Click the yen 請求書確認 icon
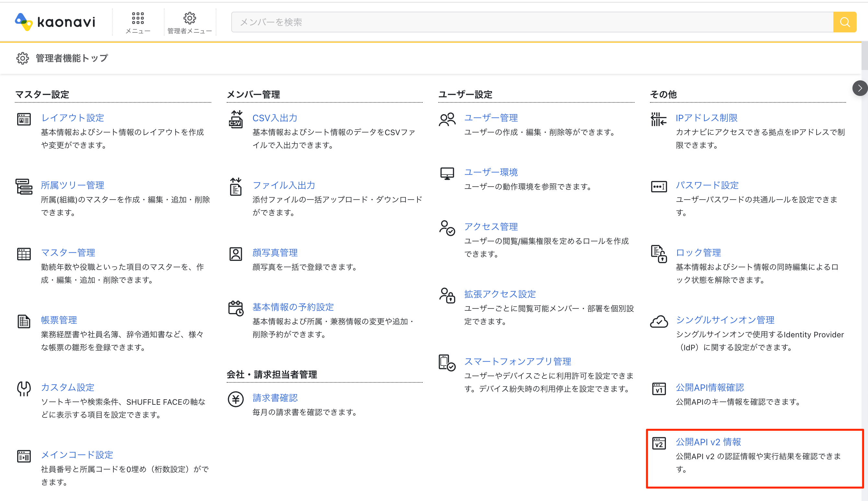868x501 pixels. [x=235, y=399]
